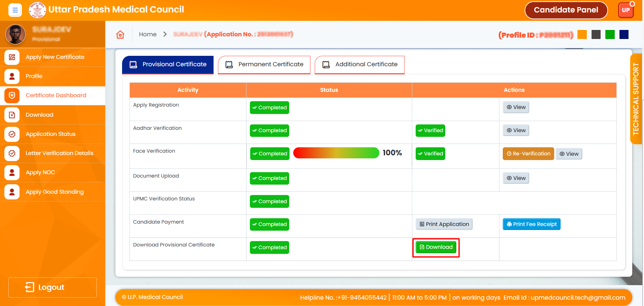Screen dimensions: 644x306
Task: Click the home icon in breadcrumb
Action: click(x=120, y=35)
